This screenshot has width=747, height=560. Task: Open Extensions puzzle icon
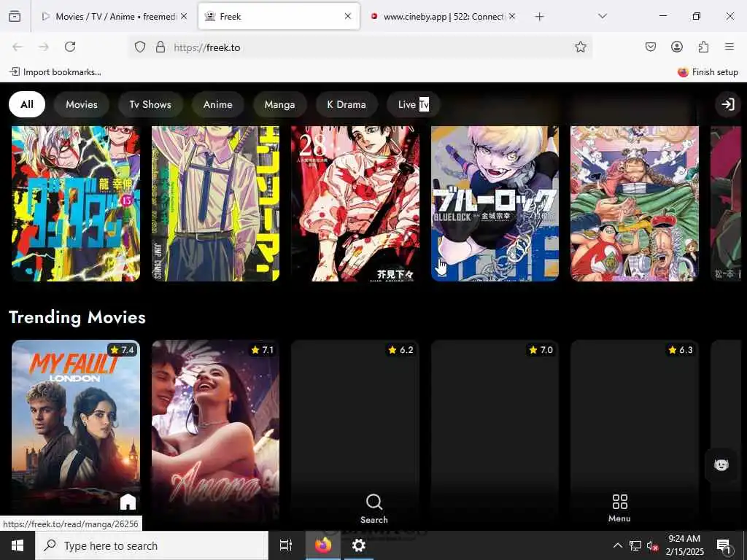tap(703, 47)
